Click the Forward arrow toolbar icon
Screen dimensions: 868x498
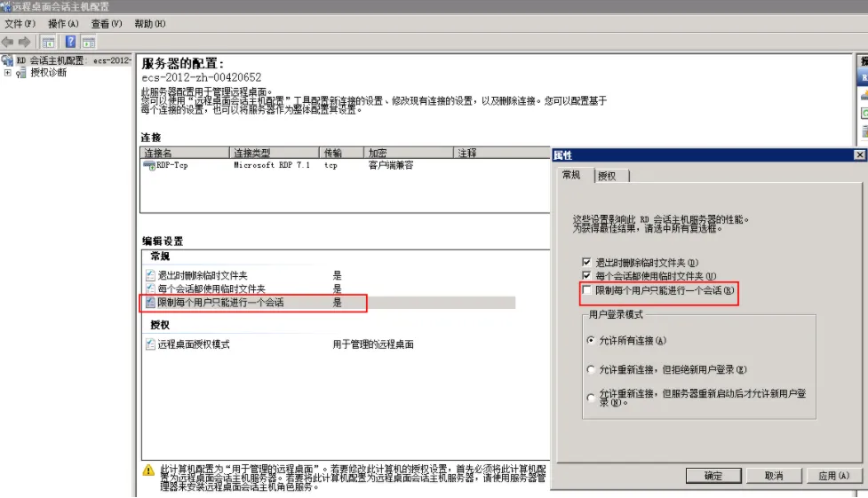[24, 42]
